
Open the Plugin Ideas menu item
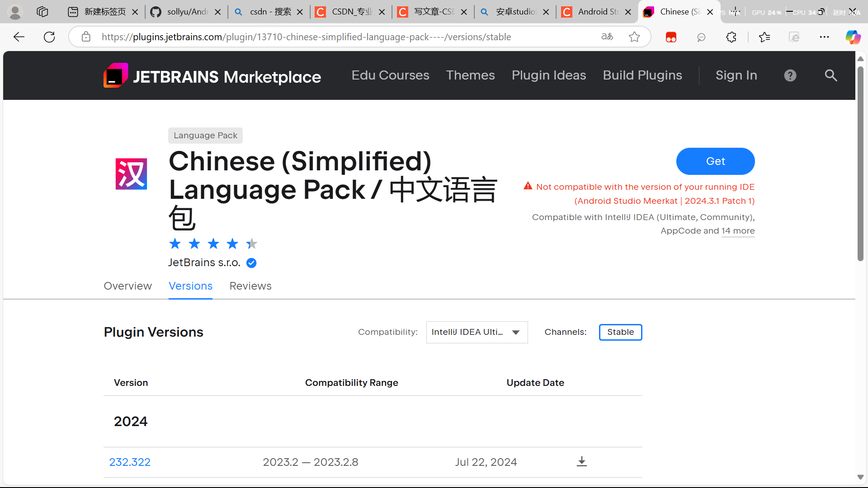tap(548, 75)
